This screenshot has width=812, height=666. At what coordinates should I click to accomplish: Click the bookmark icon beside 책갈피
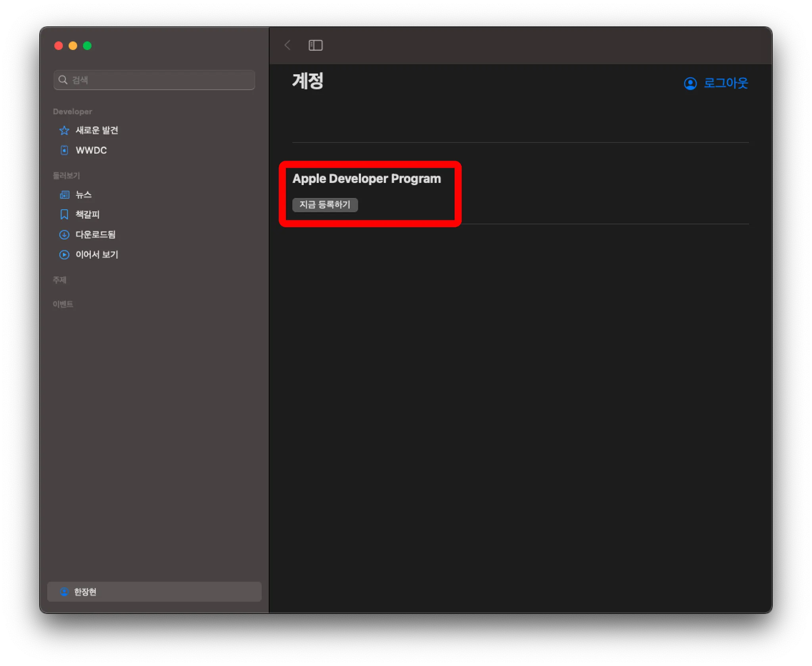(64, 214)
